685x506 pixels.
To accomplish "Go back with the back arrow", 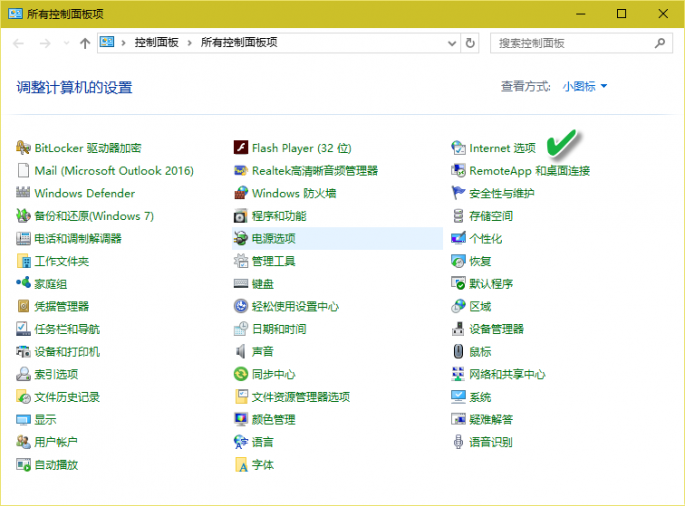I will pyautogui.click(x=18, y=43).
